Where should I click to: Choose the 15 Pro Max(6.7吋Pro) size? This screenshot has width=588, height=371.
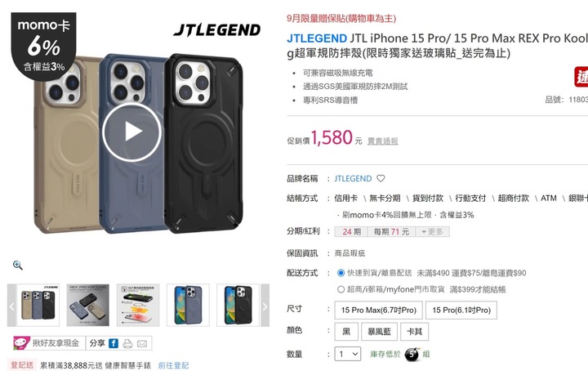point(378,311)
